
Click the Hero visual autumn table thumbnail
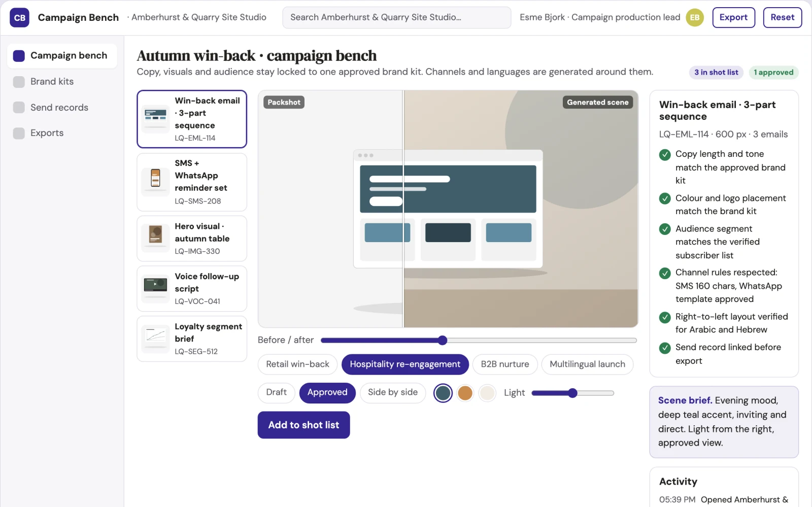point(155,239)
